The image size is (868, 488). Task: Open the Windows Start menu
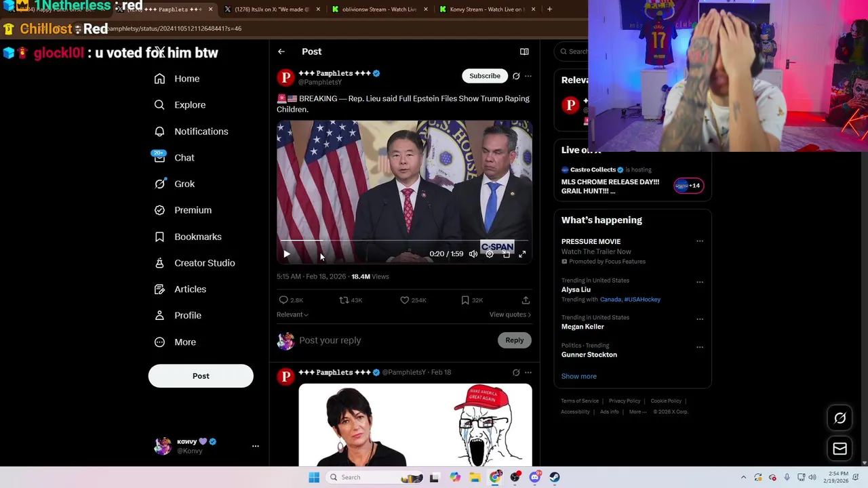[314, 477]
